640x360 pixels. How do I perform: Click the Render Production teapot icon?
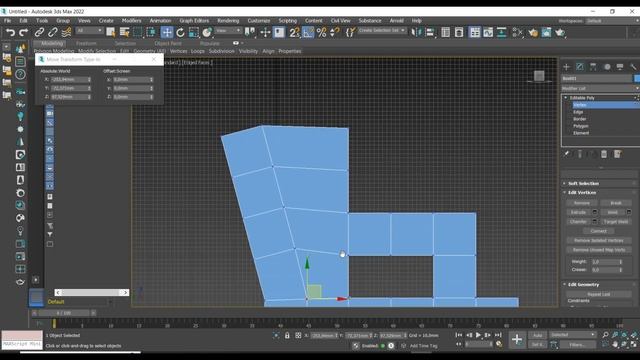[x=560, y=32]
